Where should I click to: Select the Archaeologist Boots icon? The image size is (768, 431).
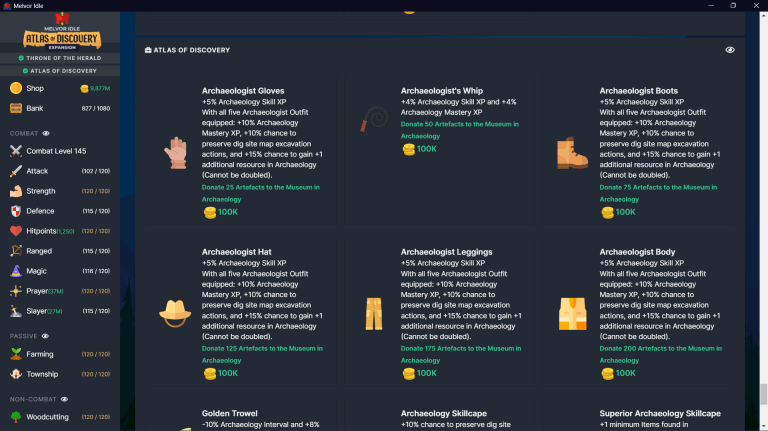point(573,152)
